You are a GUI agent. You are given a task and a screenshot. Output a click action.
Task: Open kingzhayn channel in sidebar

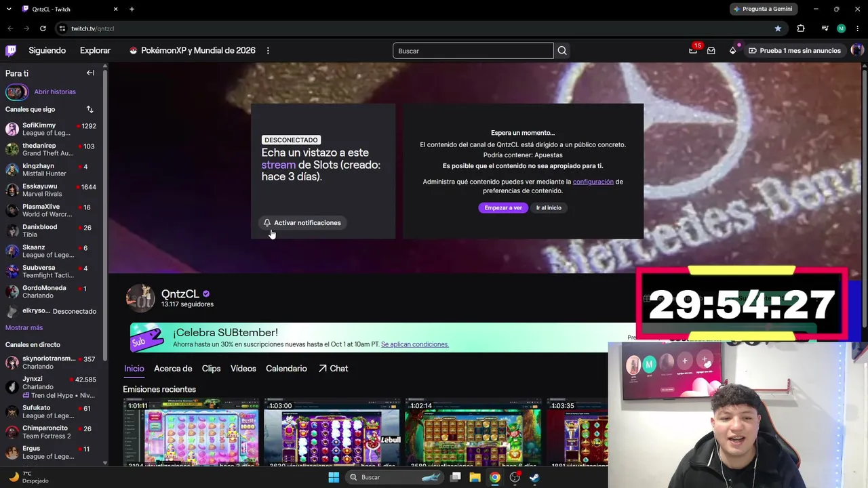tap(52, 170)
